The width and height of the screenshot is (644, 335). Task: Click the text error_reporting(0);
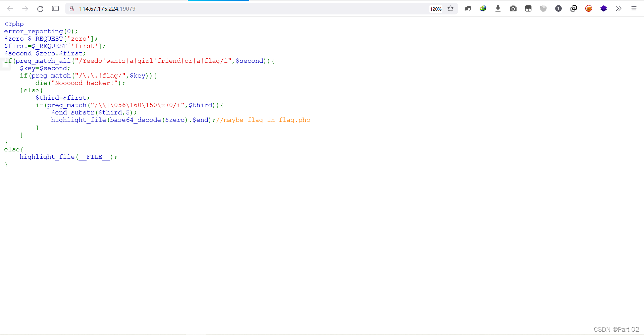[x=41, y=31]
